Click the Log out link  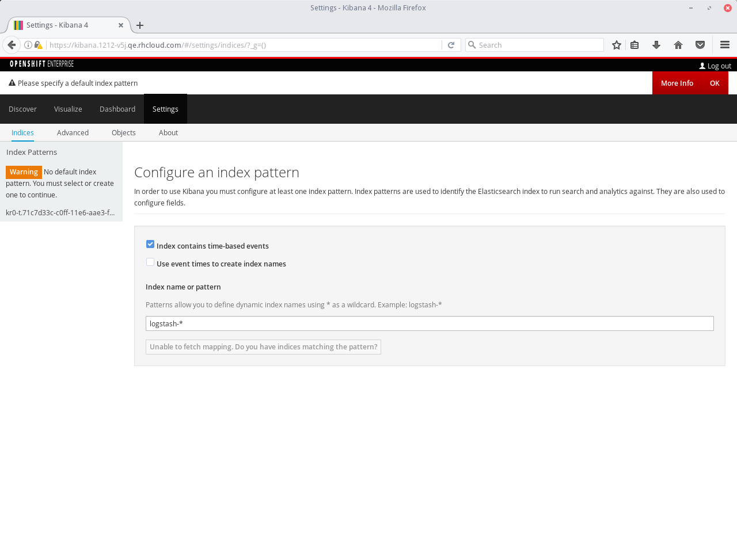coord(719,66)
